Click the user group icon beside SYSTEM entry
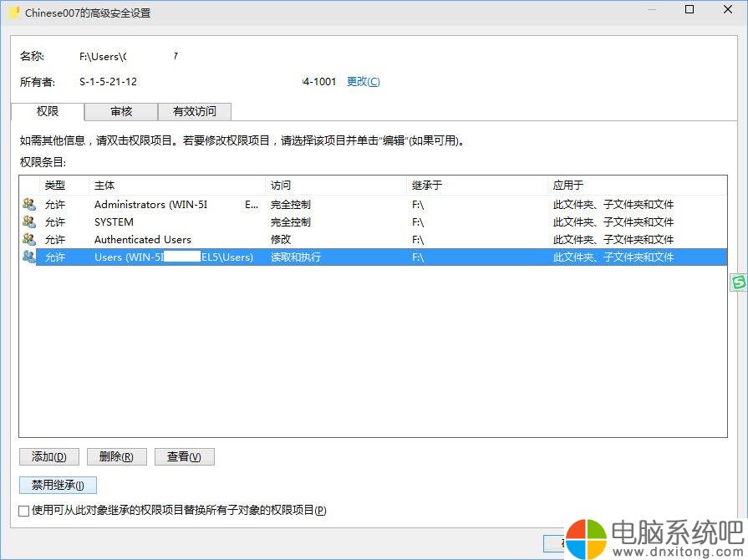 click(29, 221)
